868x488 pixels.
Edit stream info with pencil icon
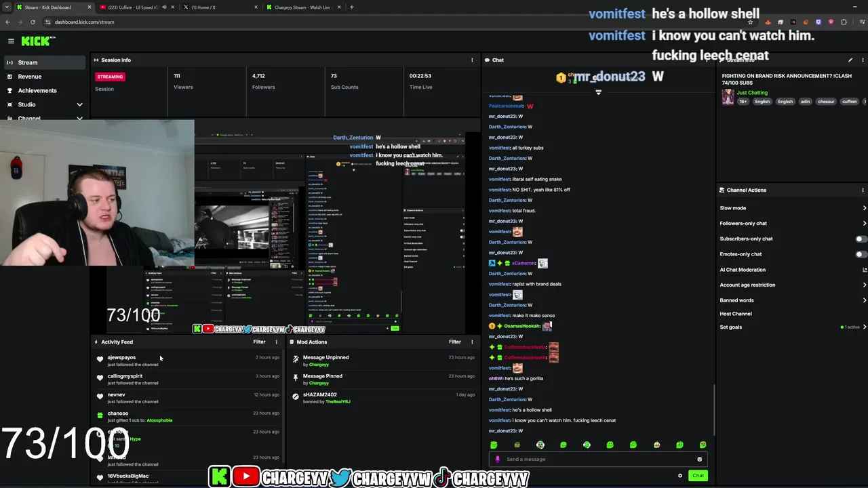click(850, 60)
